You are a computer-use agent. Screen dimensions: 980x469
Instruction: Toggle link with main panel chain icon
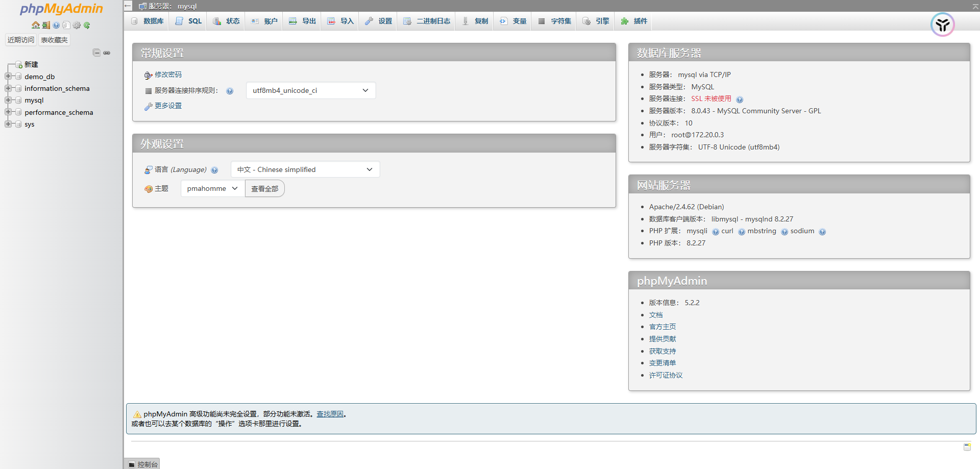pos(107,53)
